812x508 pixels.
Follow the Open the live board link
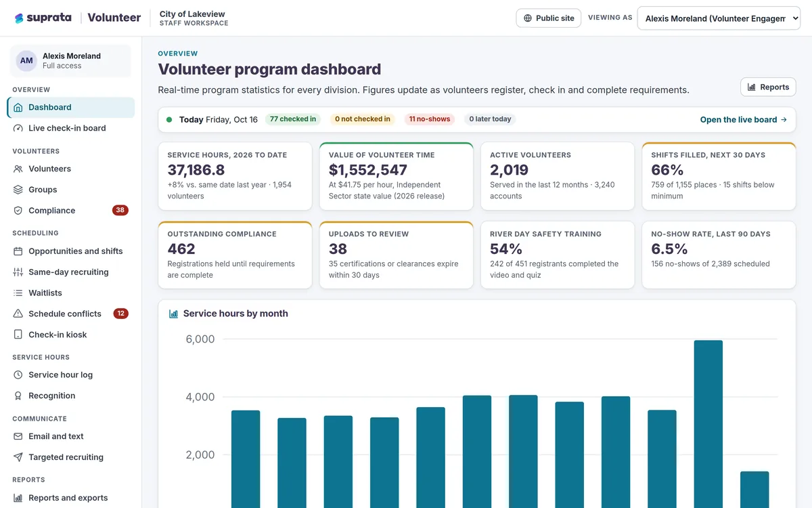[743, 120]
